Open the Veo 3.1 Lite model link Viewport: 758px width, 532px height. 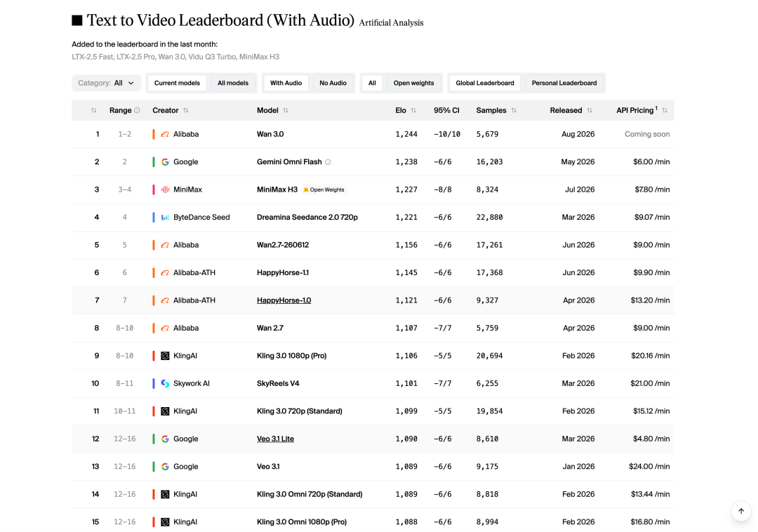point(276,439)
